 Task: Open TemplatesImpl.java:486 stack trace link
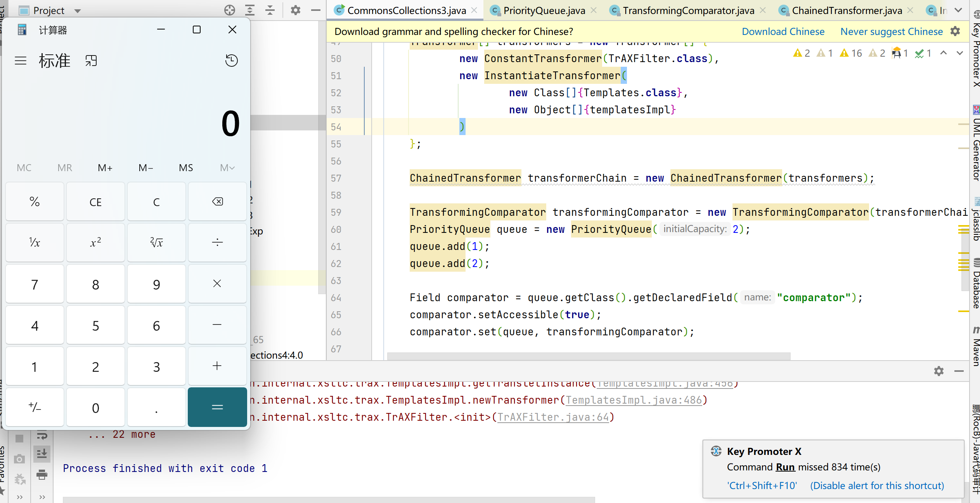click(634, 400)
